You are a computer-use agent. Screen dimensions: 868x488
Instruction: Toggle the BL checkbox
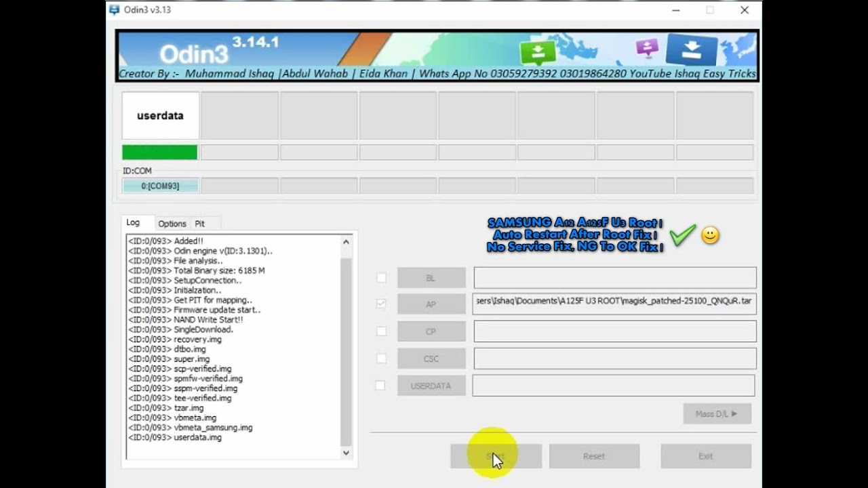[381, 278]
